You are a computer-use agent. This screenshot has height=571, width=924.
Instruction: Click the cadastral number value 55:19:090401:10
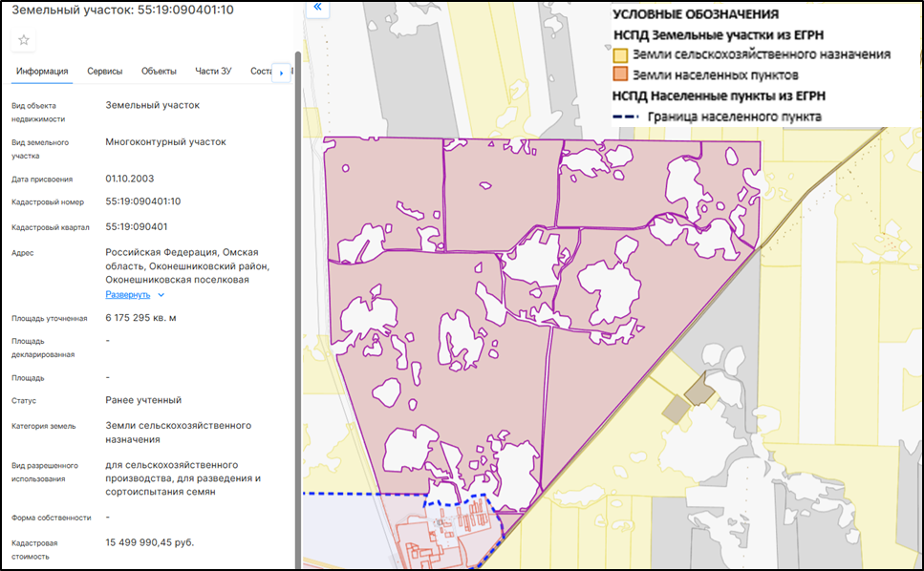[x=143, y=202]
